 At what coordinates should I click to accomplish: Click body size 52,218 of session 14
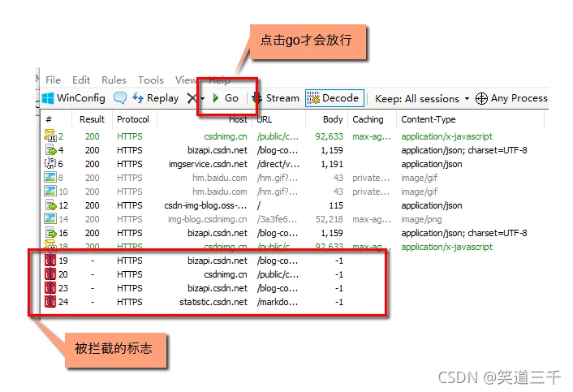330,219
